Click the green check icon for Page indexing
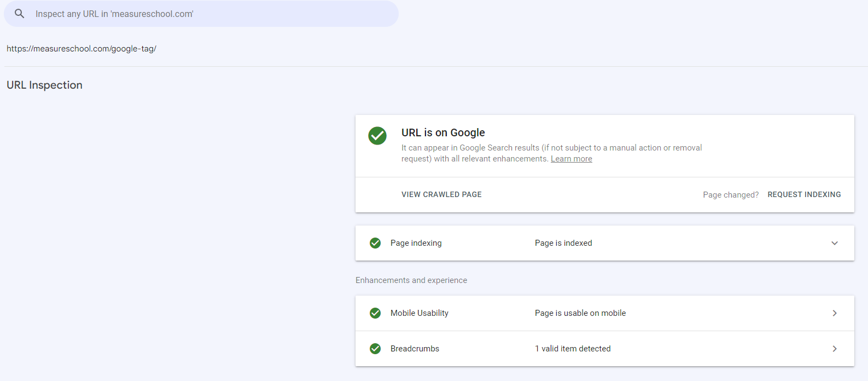868x381 pixels. click(375, 243)
